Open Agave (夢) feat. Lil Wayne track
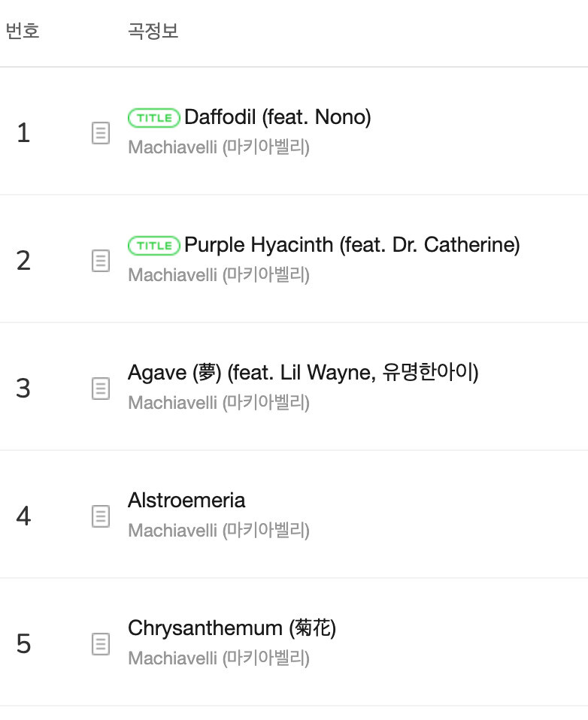This screenshot has height=720, width=588. 303,373
